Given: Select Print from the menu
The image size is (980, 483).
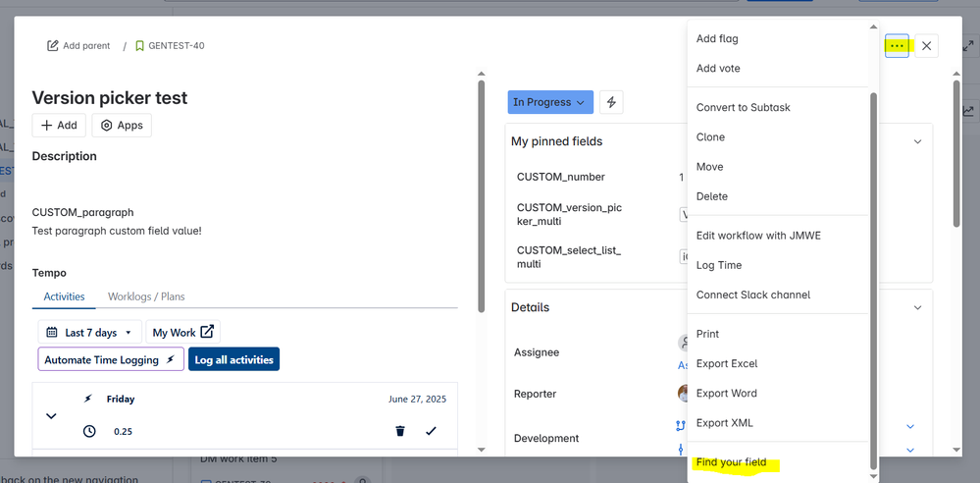Looking at the screenshot, I should (778, 334).
